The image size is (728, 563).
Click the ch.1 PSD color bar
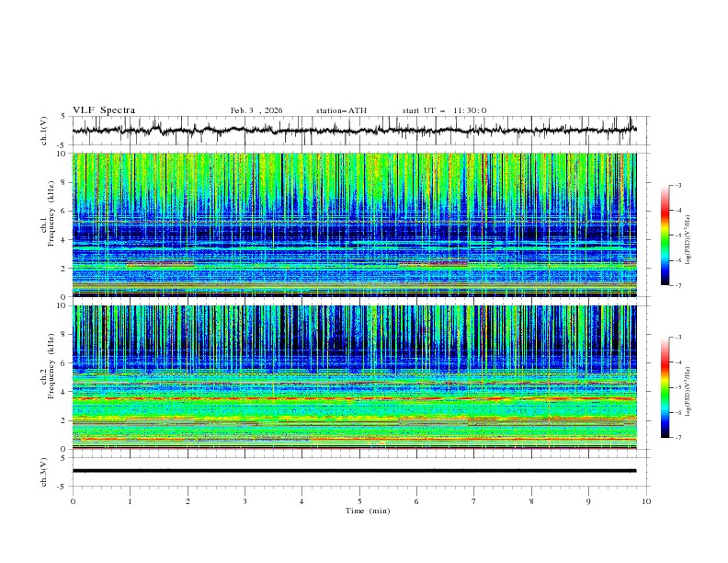pos(665,236)
